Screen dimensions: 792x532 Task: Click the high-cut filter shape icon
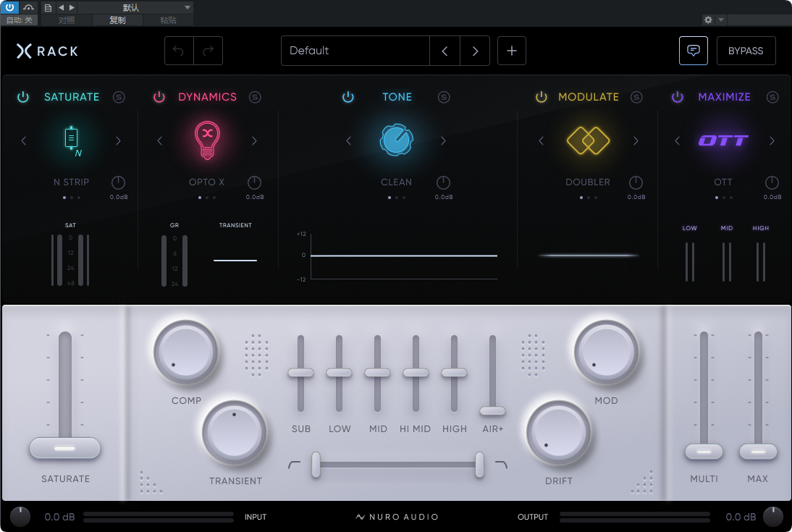click(x=501, y=464)
